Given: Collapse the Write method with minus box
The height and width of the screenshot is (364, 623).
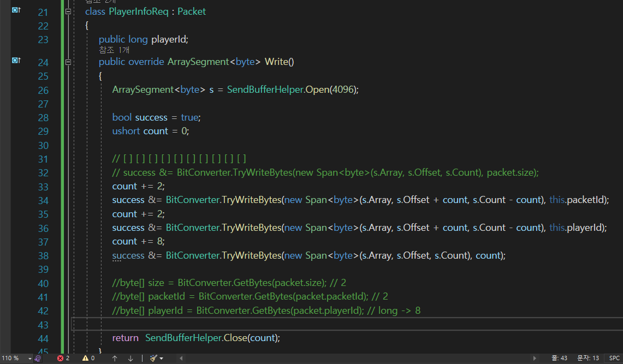Looking at the screenshot, I should tap(68, 62).
